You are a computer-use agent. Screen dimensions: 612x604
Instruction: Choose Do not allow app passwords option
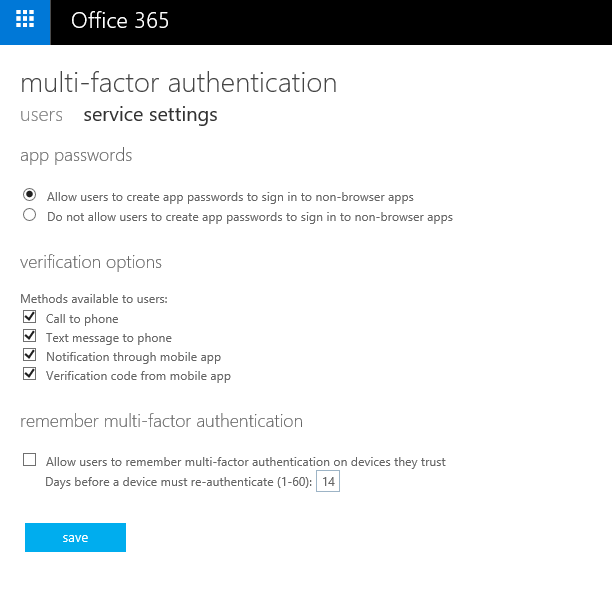coord(30,215)
